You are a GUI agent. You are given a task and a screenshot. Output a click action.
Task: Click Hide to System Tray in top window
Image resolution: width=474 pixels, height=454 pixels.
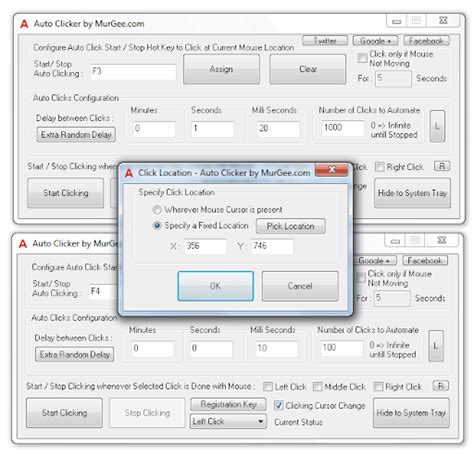click(412, 193)
